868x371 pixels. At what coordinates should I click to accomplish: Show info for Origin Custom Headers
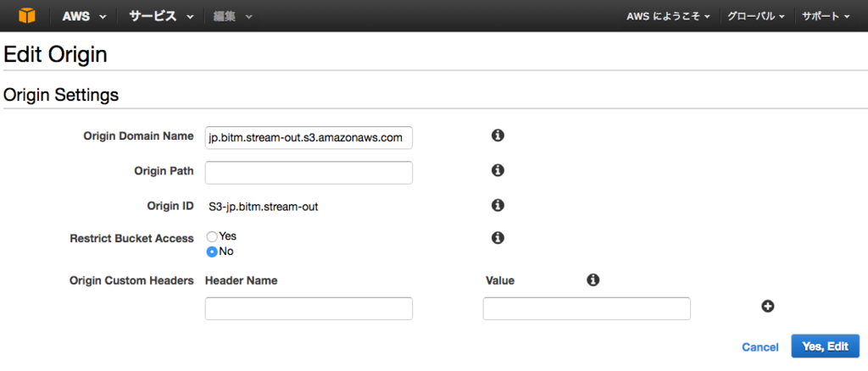(x=593, y=280)
